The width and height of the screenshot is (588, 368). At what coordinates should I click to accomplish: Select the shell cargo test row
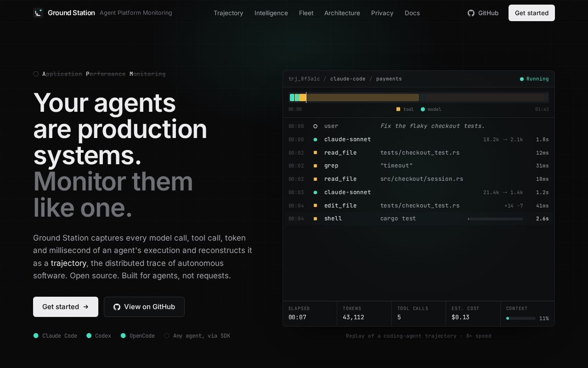418,218
